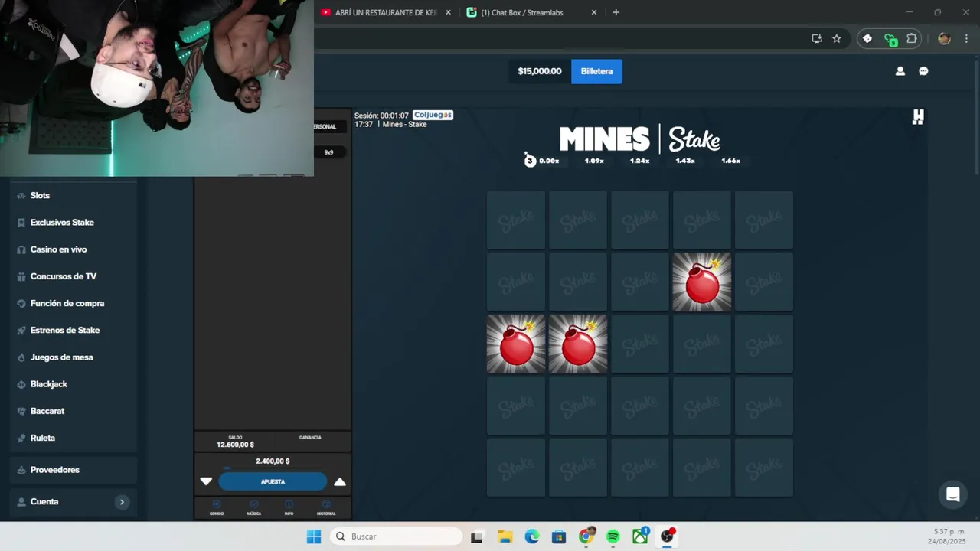Viewport: 980px width, 551px height.
Task: Click the Coljuegos badge
Action: pos(433,115)
